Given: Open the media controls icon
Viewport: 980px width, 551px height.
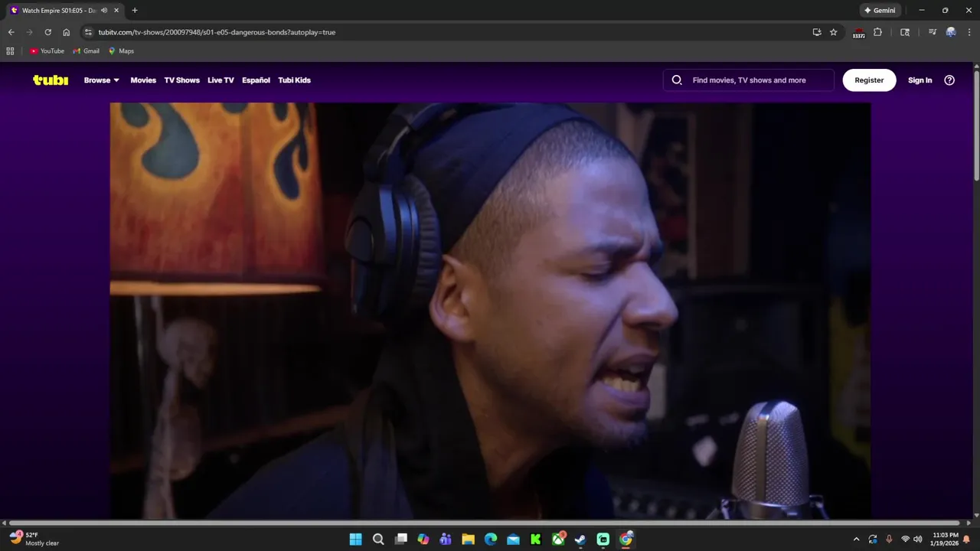Looking at the screenshot, I should (932, 32).
